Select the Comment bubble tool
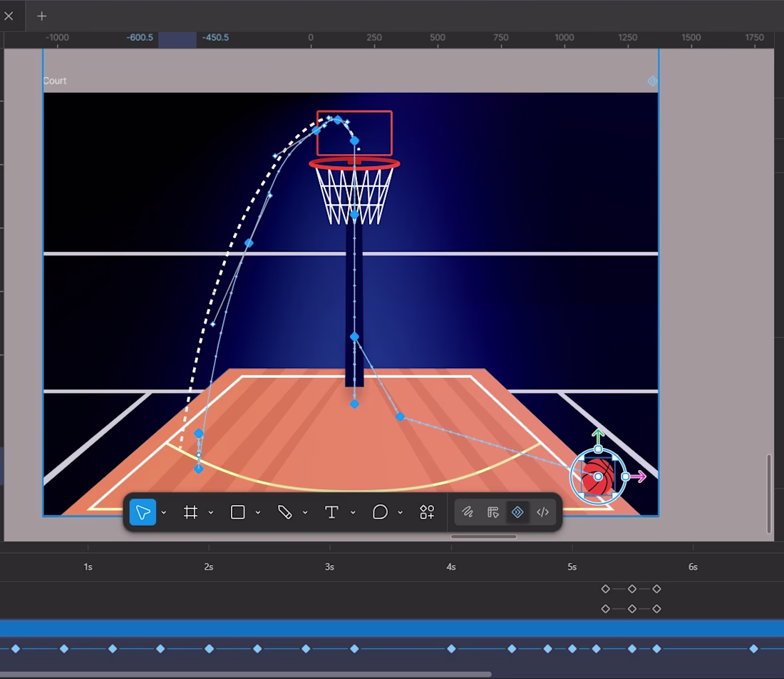 pos(380,512)
